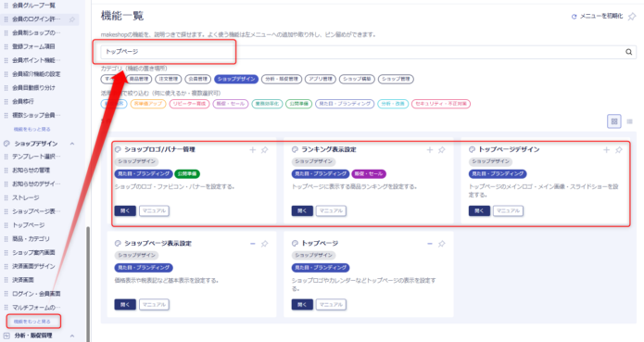Pin the ショップページ表示設定 card
Screen dimensions: 644x342
264,244
